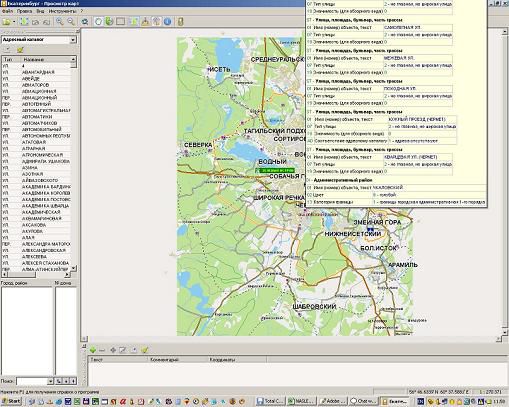
Task: Open the Вид menu
Action: tap(40, 11)
